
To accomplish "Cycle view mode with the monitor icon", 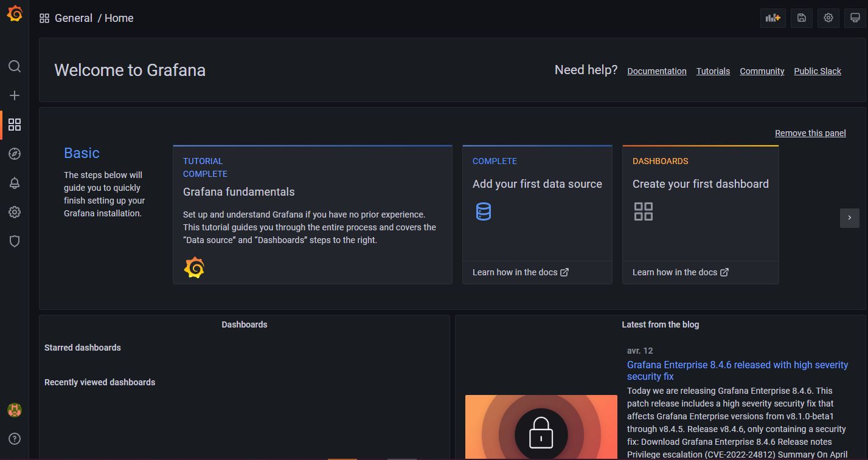I will 855,18.
